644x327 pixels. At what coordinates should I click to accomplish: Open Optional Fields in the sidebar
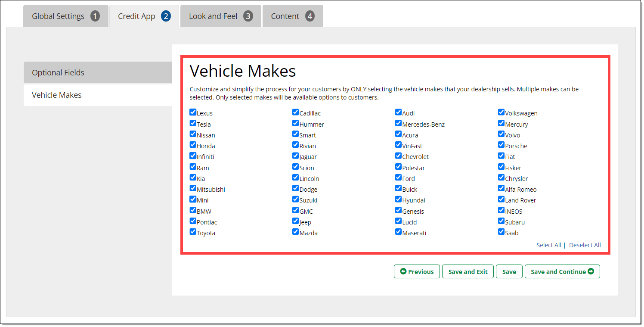pyautogui.click(x=98, y=72)
